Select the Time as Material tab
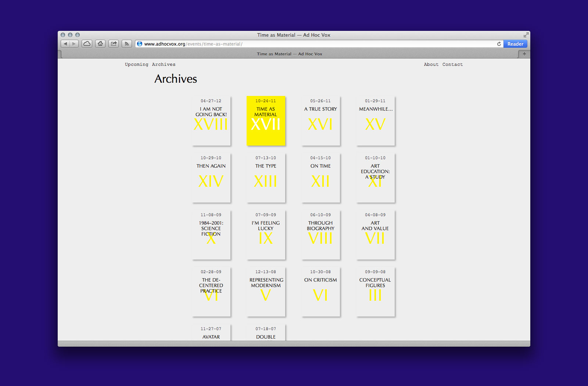This screenshot has height=386, width=588. 290,54
